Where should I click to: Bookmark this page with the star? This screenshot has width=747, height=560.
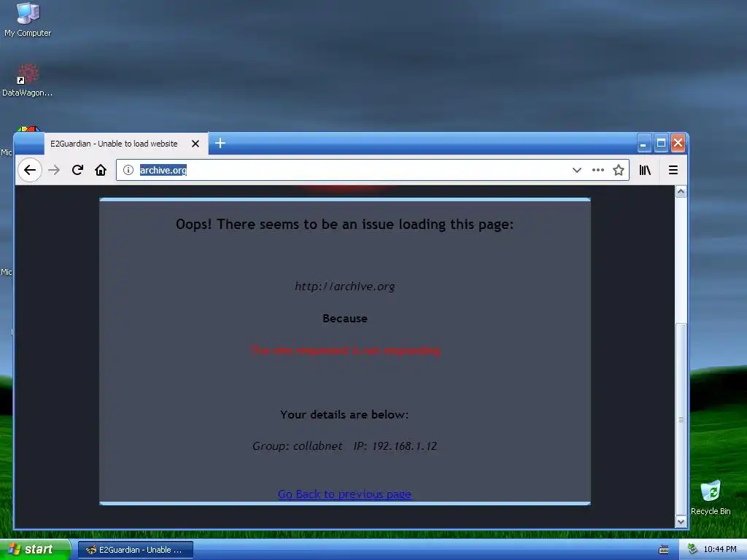click(x=619, y=170)
